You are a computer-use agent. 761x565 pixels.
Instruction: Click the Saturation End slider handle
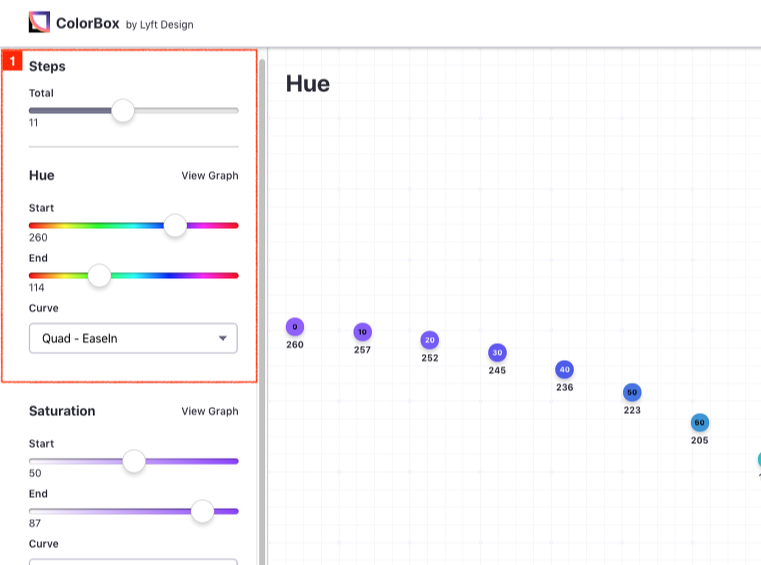pos(202,511)
